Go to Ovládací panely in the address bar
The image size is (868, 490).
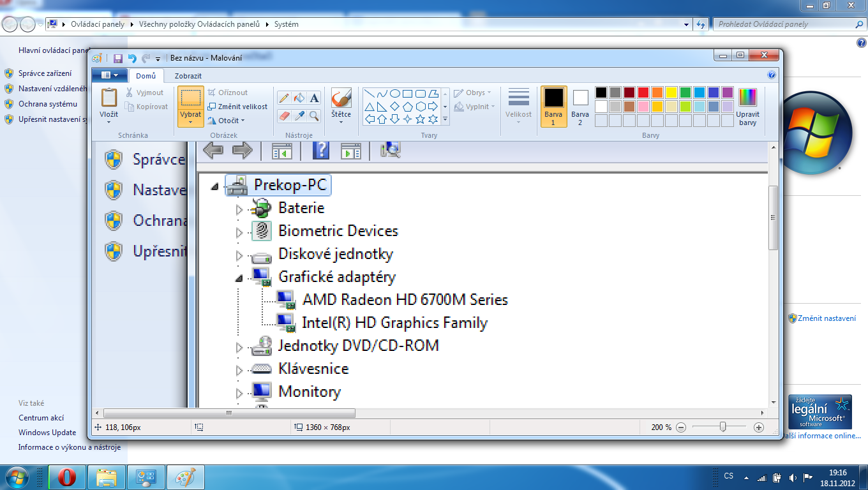(x=98, y=24)
